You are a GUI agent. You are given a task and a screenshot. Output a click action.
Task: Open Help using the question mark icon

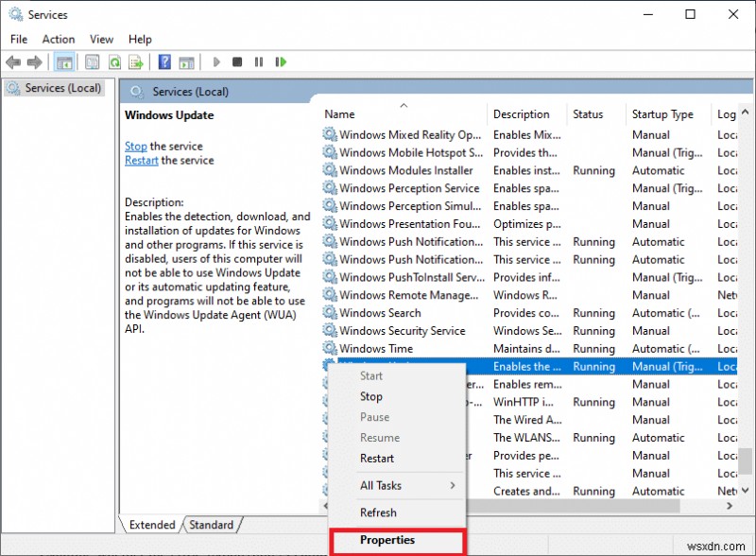tap(163, 61)
